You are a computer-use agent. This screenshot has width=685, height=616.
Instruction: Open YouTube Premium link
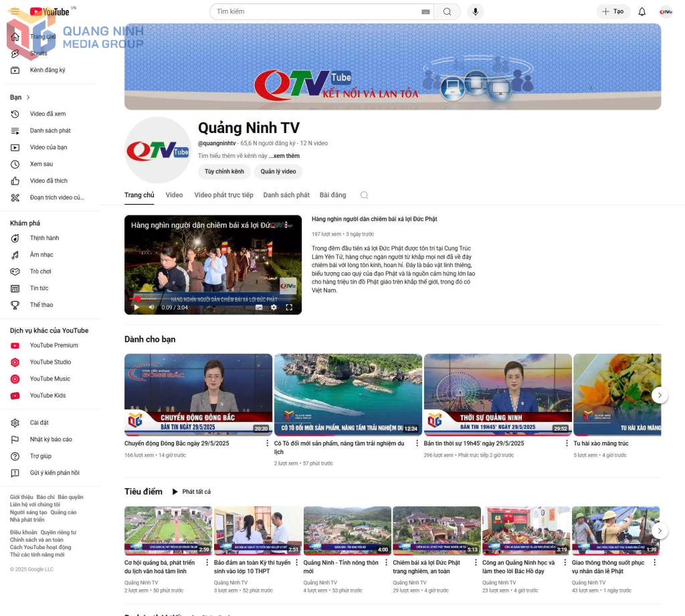click(54, 346)
